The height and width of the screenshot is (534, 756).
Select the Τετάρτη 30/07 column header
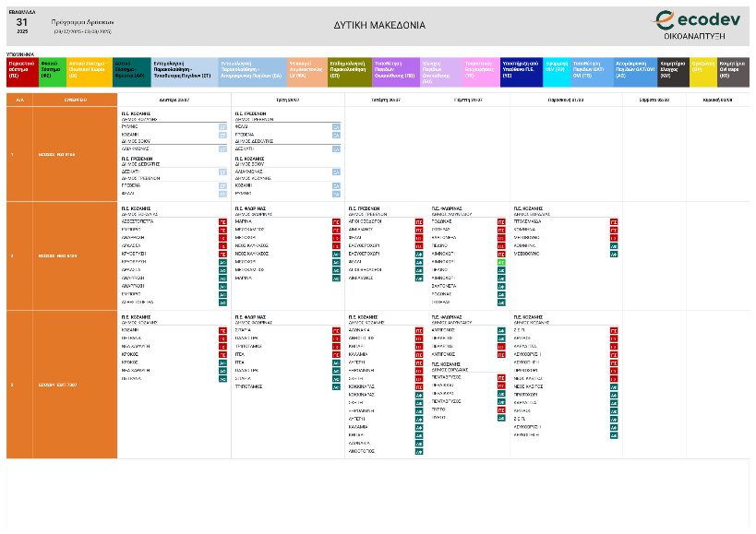tap(386, 101)
